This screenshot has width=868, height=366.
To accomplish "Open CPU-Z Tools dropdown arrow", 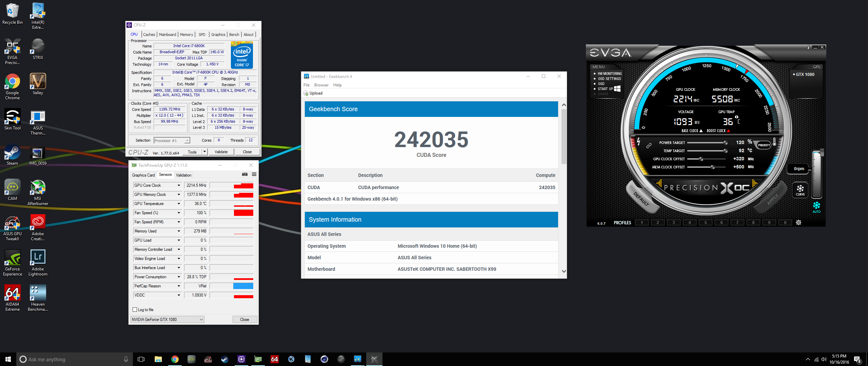I will pyautogui.click(x=204, y=152).
